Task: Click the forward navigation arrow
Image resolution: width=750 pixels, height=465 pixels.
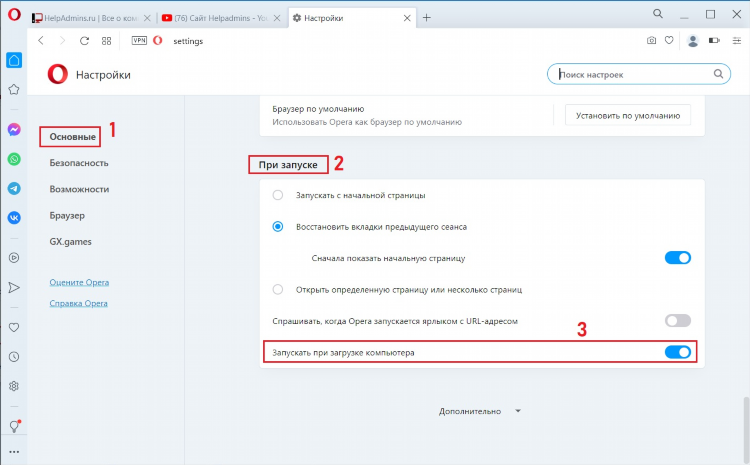Action: [62, 41]
